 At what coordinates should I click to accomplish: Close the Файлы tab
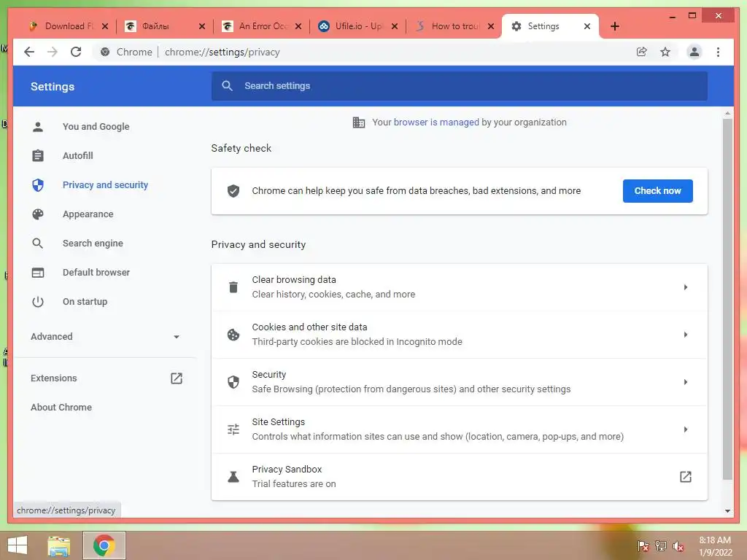pos(202,26)
